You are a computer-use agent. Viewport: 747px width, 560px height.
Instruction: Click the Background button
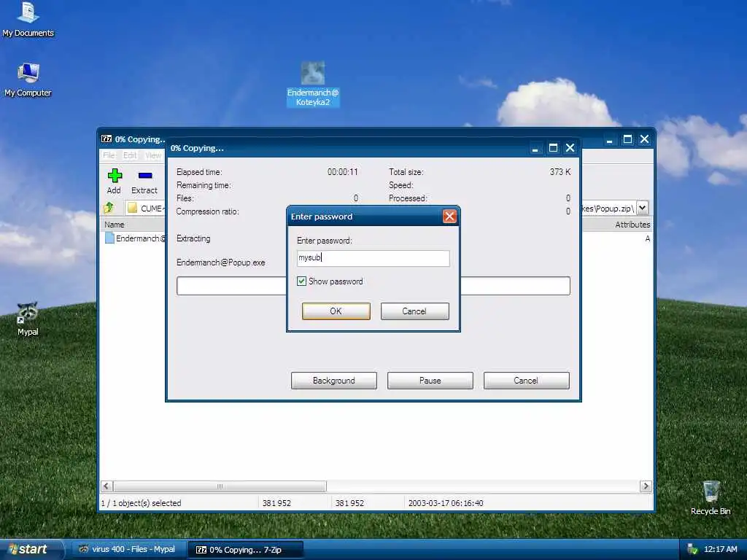click(334, 381)
